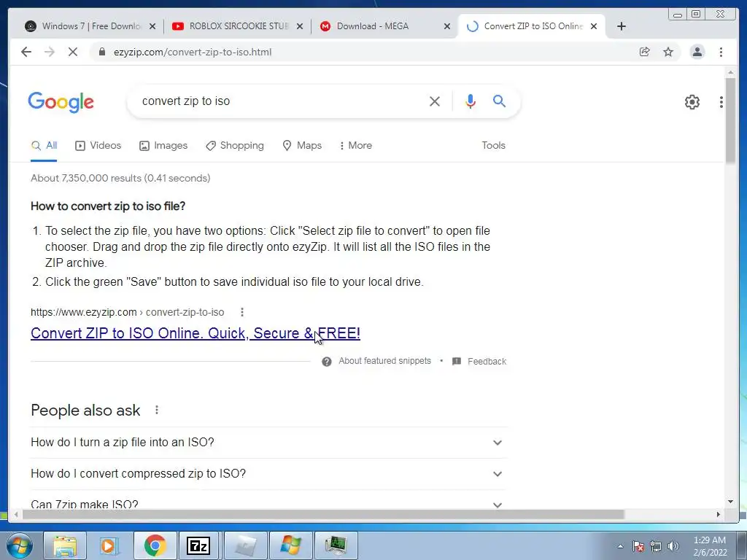Click the horizontal scrollbar thumb
The image size is (747, 560).
[x=323, y=514]
